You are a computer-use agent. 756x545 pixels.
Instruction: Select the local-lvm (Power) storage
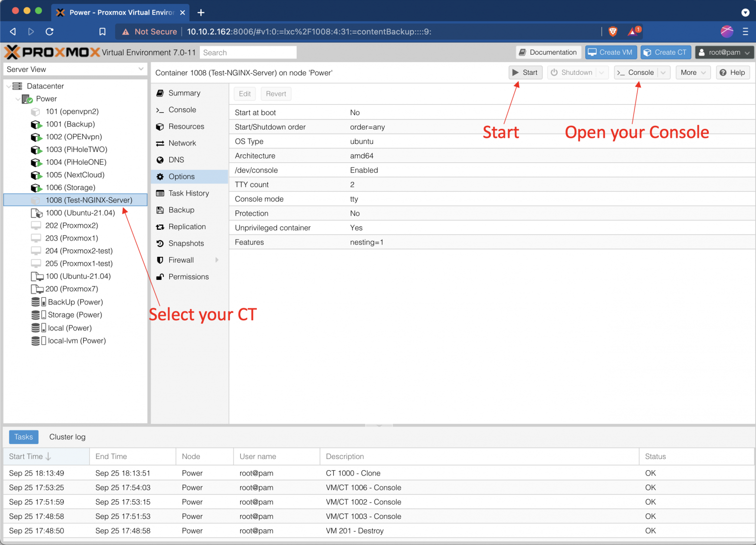pos(76,340)
